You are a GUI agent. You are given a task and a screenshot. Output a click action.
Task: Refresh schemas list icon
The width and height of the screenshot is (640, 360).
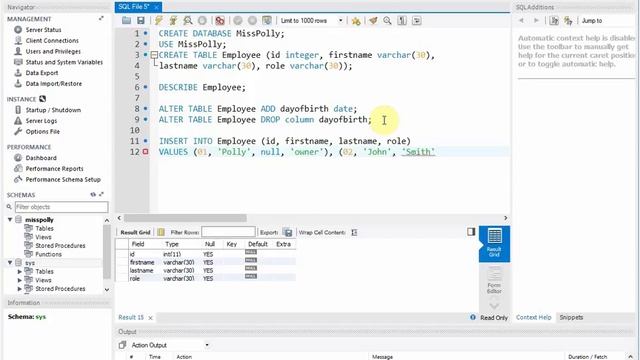93,195
